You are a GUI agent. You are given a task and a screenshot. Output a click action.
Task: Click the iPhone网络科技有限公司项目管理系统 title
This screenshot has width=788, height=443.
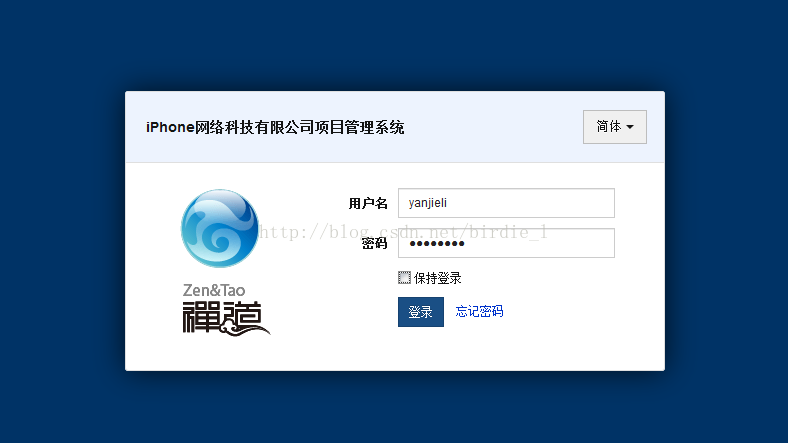(275, 127)
